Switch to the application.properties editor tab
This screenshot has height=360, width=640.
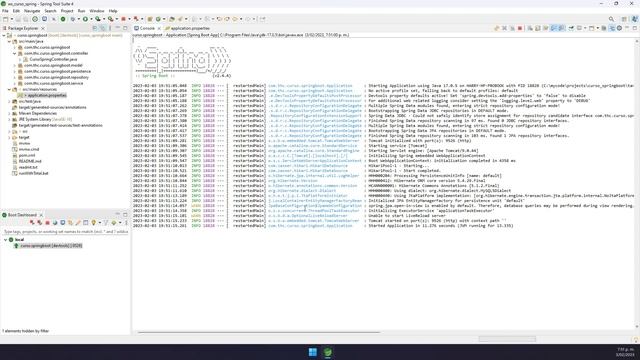tap(187, 28)
